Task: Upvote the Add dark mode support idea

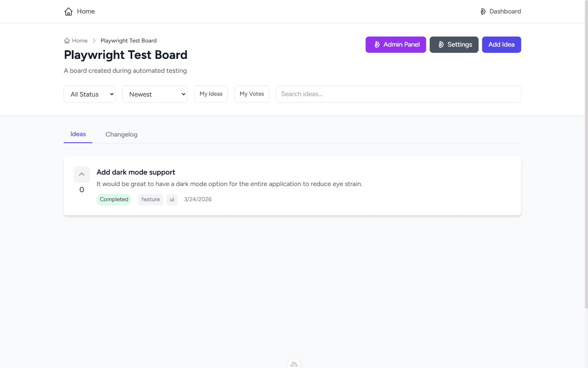Action: tap(82, 174)
